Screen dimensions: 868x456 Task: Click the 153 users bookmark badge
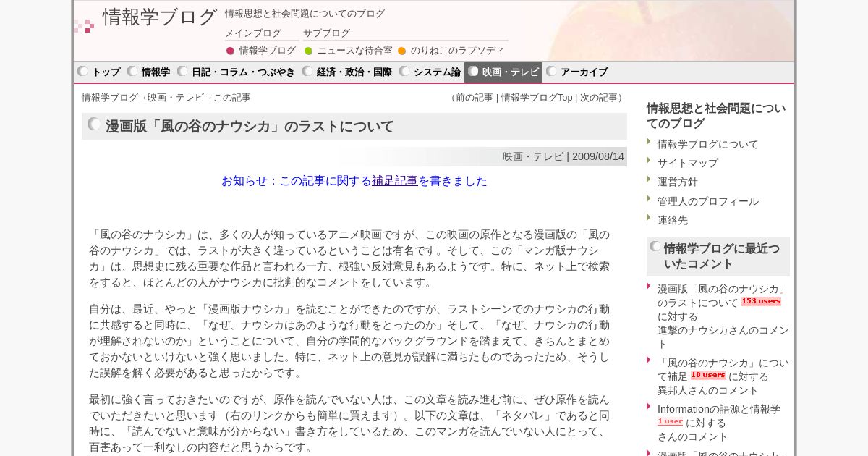pyautogui.click(x=761, y=302)
